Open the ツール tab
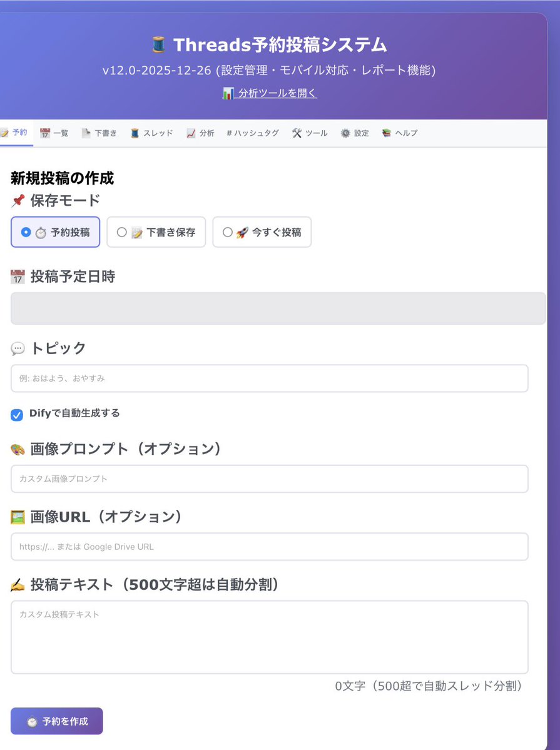 point(310,133)
